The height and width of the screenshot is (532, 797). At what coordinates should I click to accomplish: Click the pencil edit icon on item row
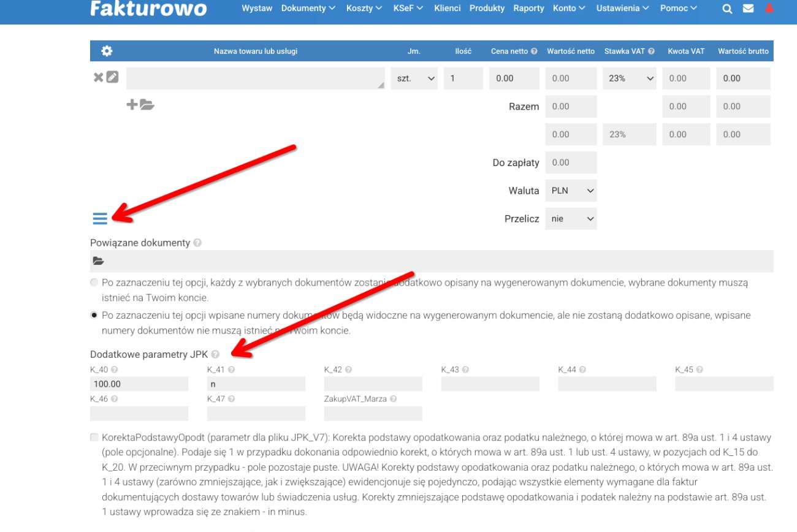[112, 77]
